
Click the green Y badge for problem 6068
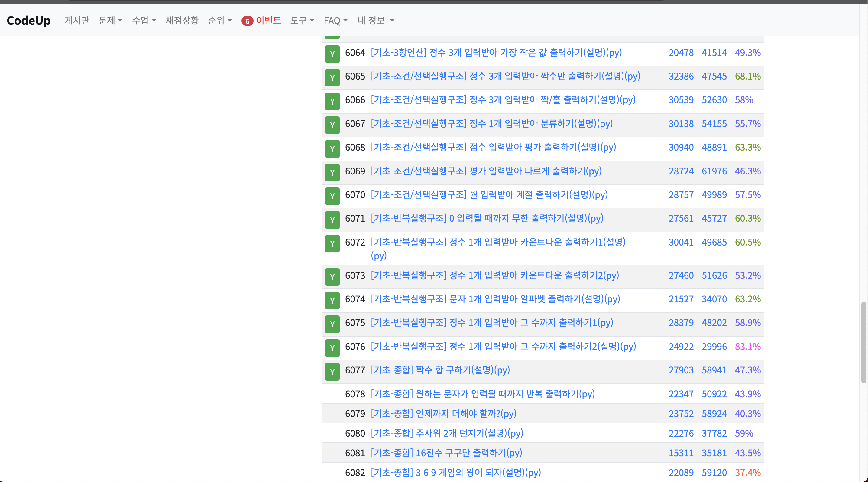332,149
